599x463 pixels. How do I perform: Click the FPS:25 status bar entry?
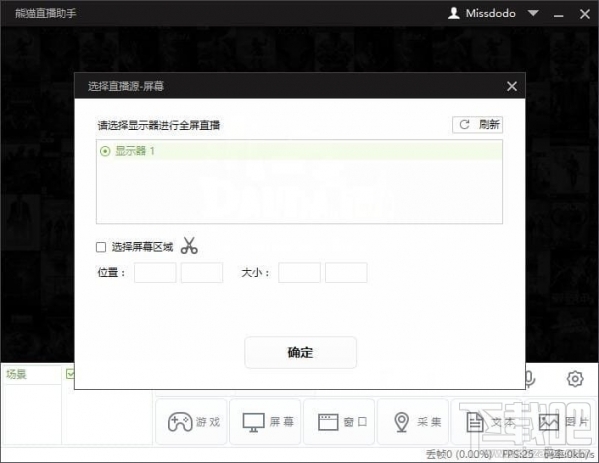518,454
